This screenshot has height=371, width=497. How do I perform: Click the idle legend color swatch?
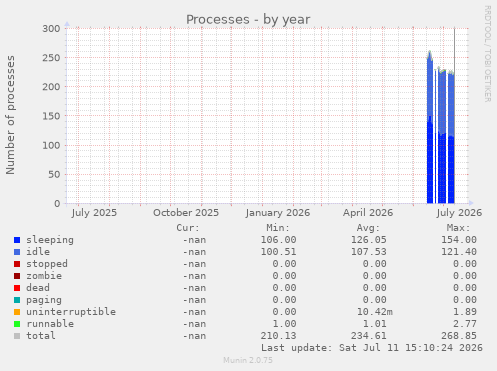[x=17, y=252]
